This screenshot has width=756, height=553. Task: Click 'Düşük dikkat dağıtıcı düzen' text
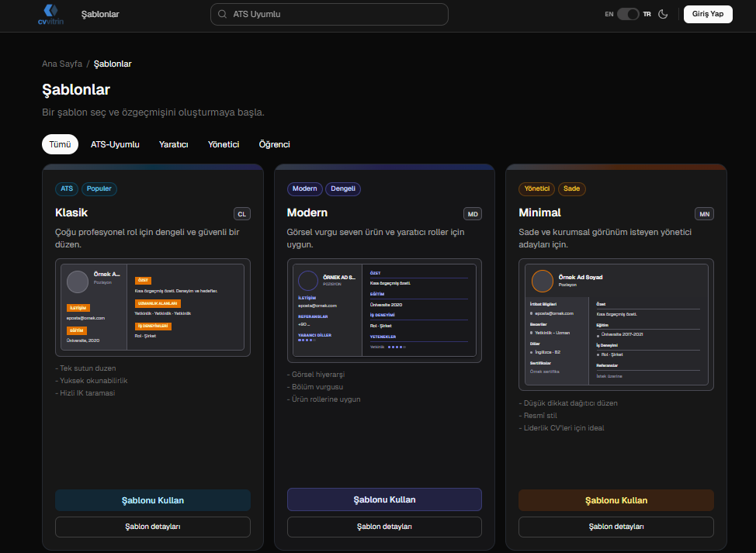click(568, 403)
